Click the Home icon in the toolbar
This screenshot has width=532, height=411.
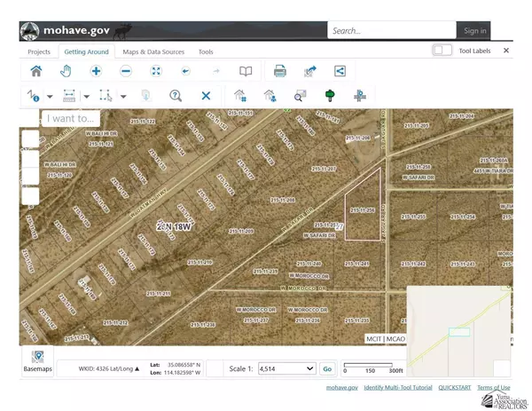[x=36, y=71]
